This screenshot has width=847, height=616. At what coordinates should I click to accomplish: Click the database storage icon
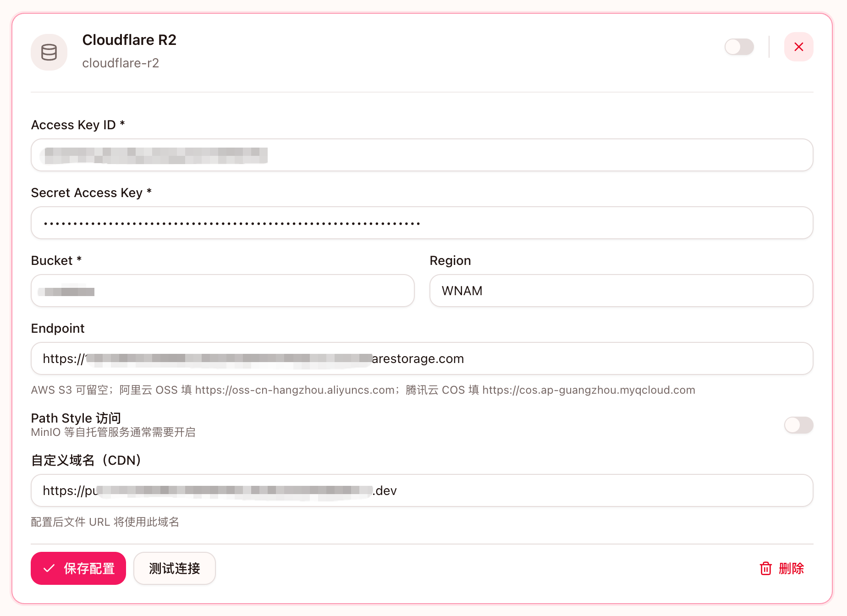coord(49,52)
